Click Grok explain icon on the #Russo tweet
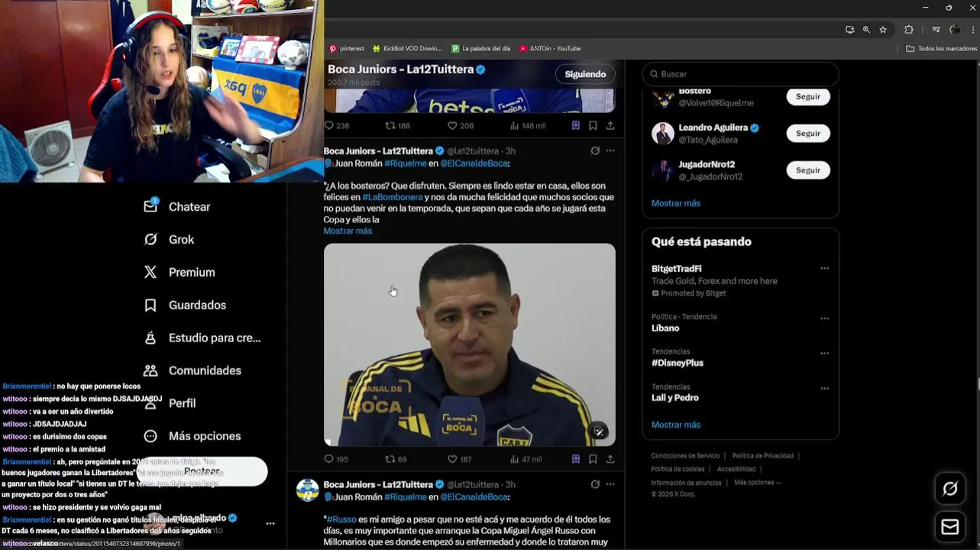 pos(595,484)
